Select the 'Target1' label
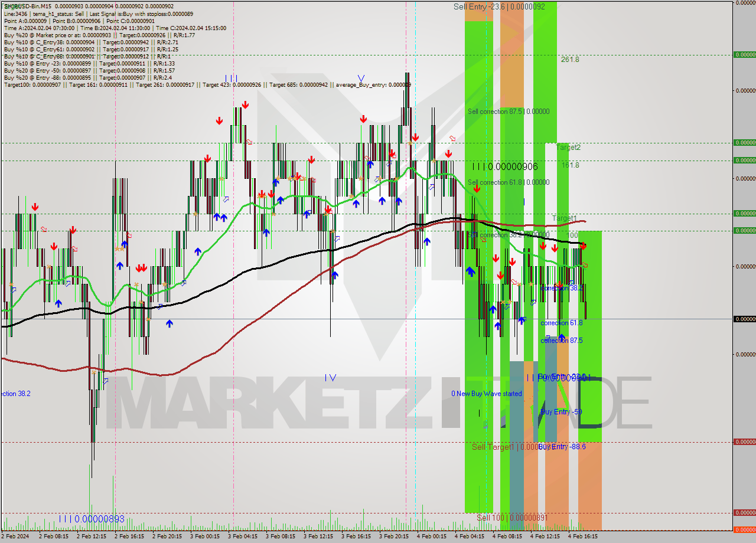 click(564, 218)
